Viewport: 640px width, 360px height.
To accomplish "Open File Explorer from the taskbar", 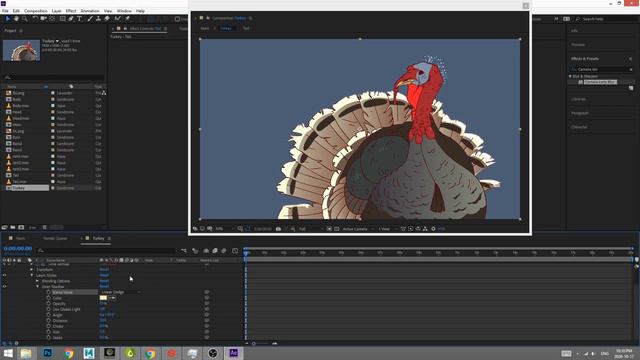I will [27, 353].
